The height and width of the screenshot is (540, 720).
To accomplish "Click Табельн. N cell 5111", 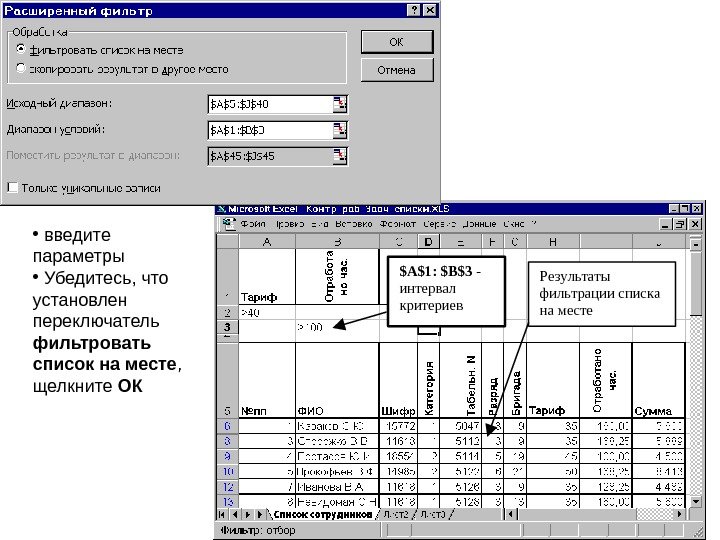I will pyautogui.click(x=461, y=456).
